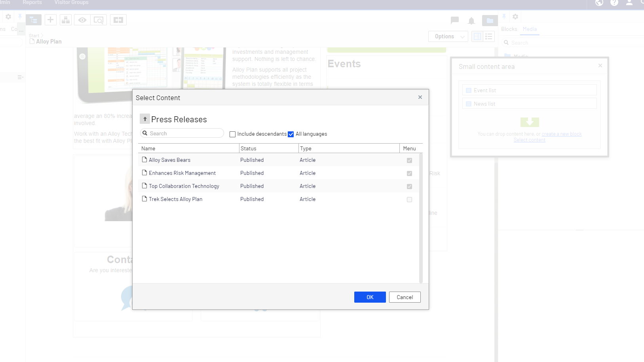The height and width of the screenshot is (362, 644).
Task: Confirm selection with OK button
Action: [x=370, y=297]
